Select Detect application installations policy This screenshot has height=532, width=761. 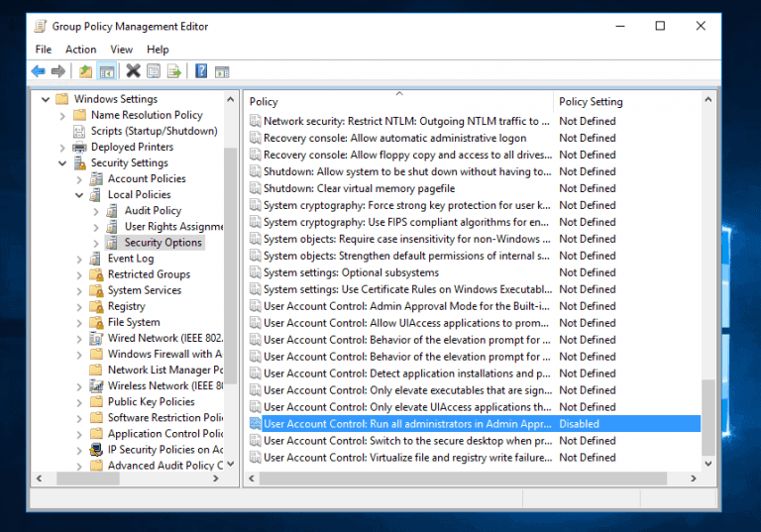pyautogui.click(x=406, y=373)
